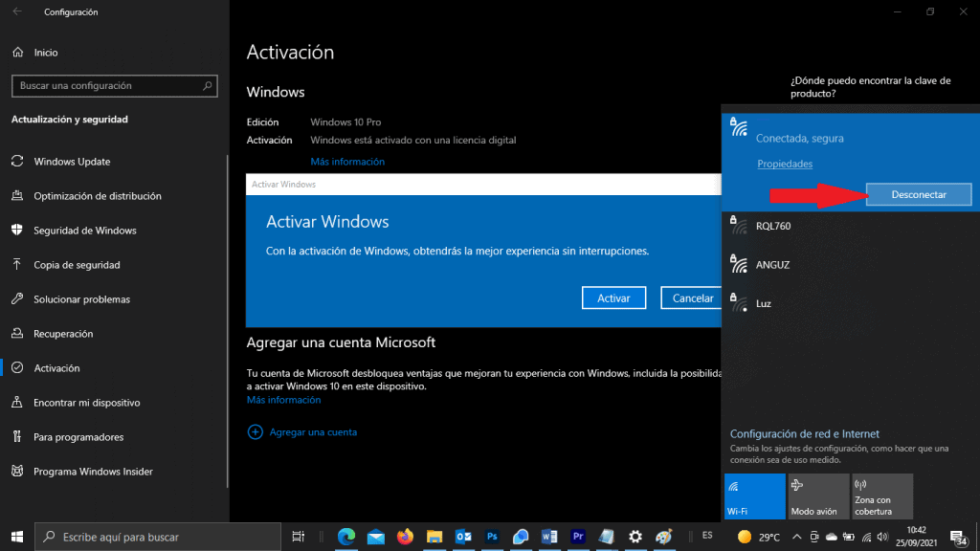Viewport: 980px width, 551px height.
Task: Open the Paint palette app on taskbar
Action: tap(664, 537)
